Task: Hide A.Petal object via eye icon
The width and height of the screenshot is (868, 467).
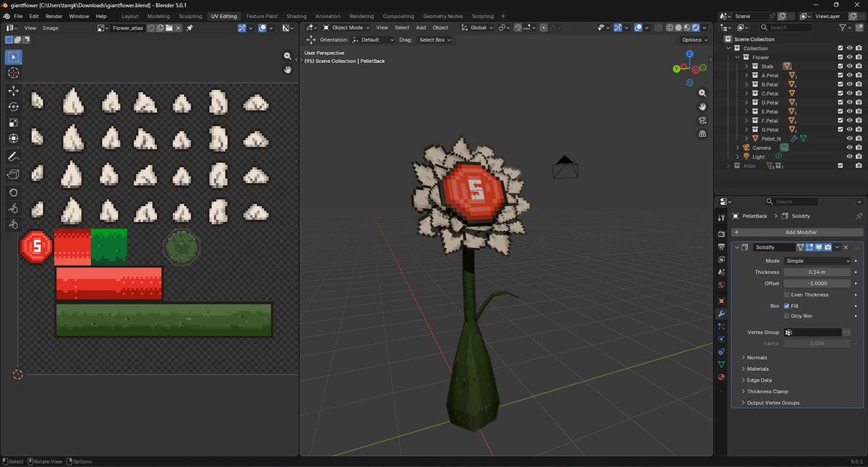Action: pyautogui.click(x=849, y=75)
